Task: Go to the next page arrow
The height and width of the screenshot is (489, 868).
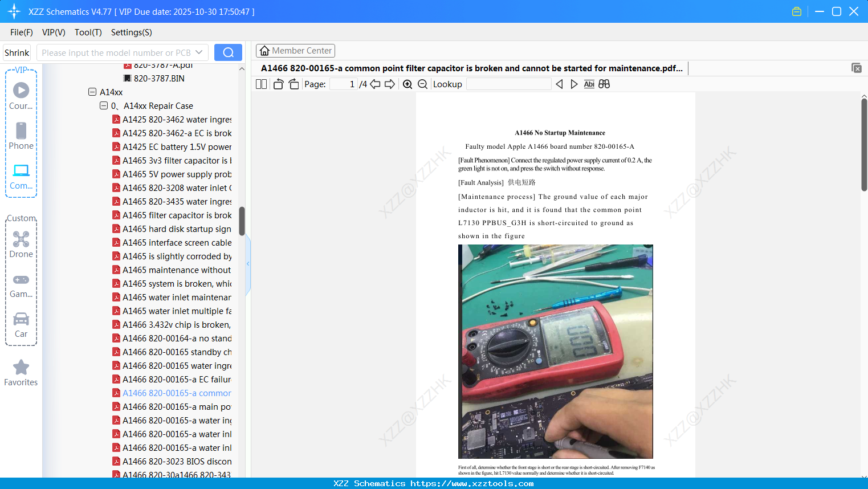Action: [390, 84]
